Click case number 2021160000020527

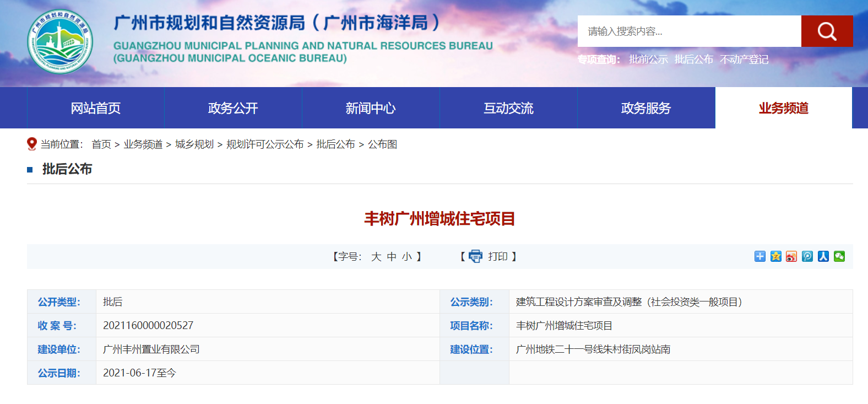148,326
